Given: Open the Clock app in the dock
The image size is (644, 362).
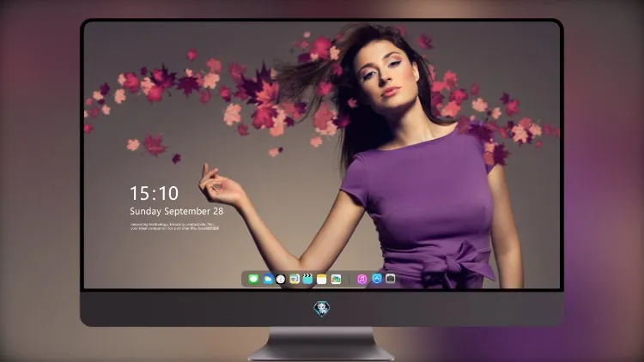Looking at the screenshot, I should pos(281,280).
